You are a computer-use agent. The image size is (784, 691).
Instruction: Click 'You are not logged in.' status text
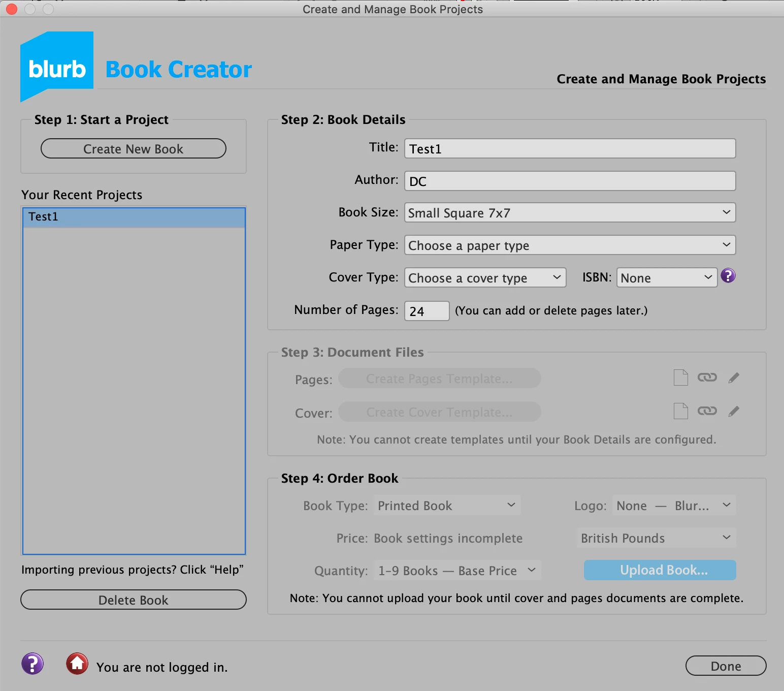click(x=162, y=667)
